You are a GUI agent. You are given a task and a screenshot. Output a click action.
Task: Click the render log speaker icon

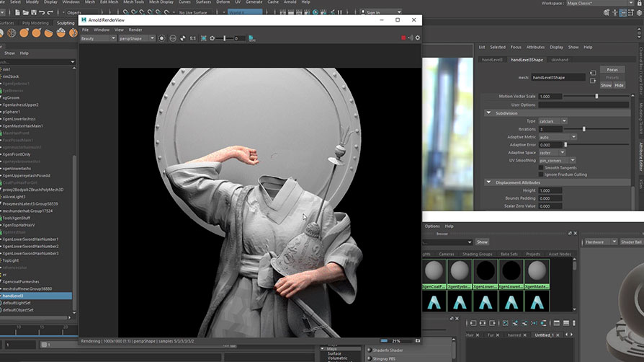pos(411,37)
